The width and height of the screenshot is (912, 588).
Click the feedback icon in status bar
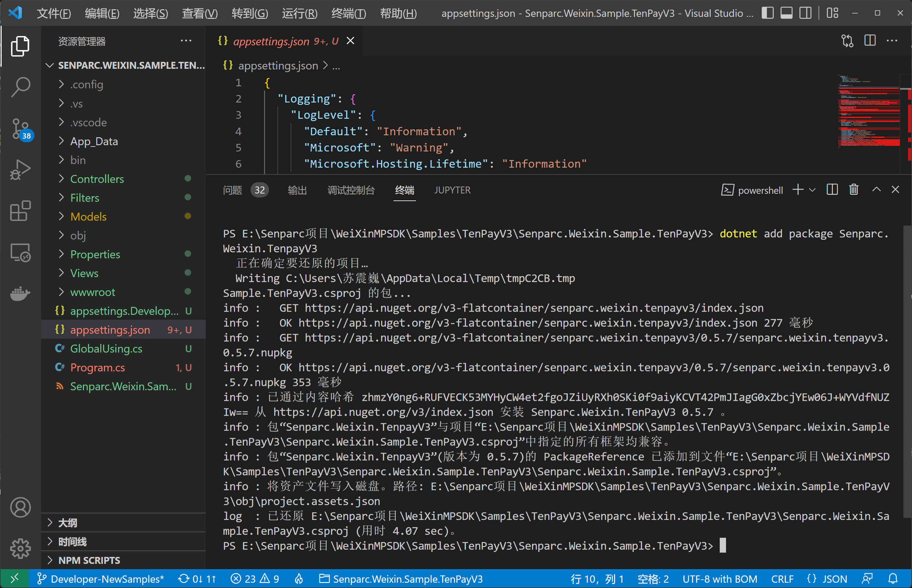tap(868, 579)
